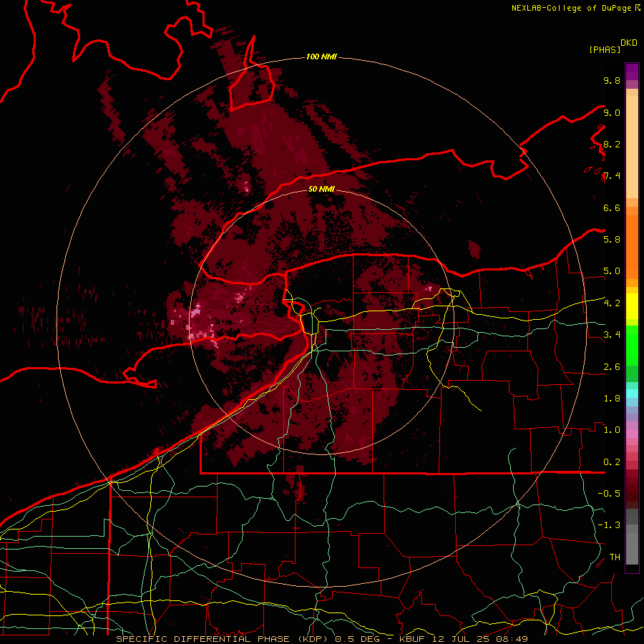Click the 9.8 value on the color scale
This screenshot has width=644, height=644.
coord(612,80)
